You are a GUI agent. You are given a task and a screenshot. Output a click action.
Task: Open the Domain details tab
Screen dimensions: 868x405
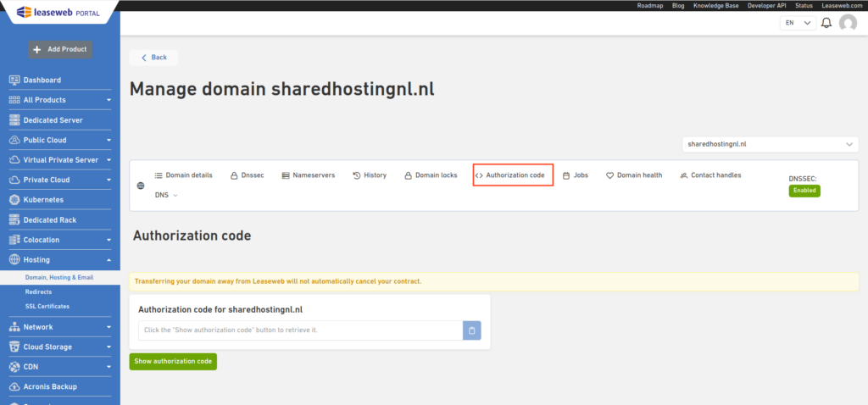point(183,175)
